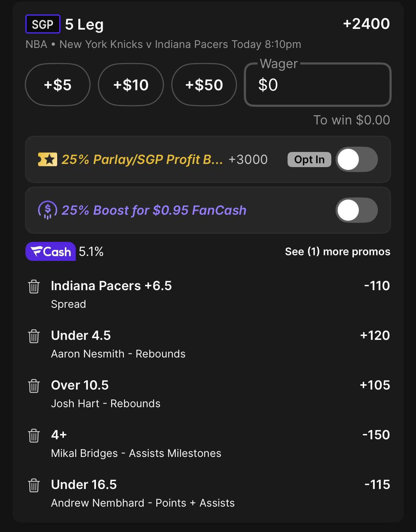This screenshot has height=532, width=416.
Task: Click the SGP badge label
Action: click(43, 24)
